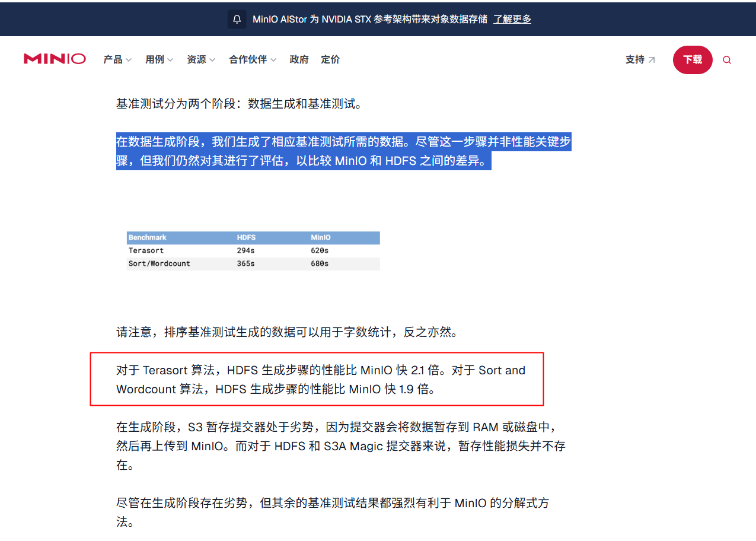
Task: Expand the 产品 menu chevron
Action: click(129, 60)
